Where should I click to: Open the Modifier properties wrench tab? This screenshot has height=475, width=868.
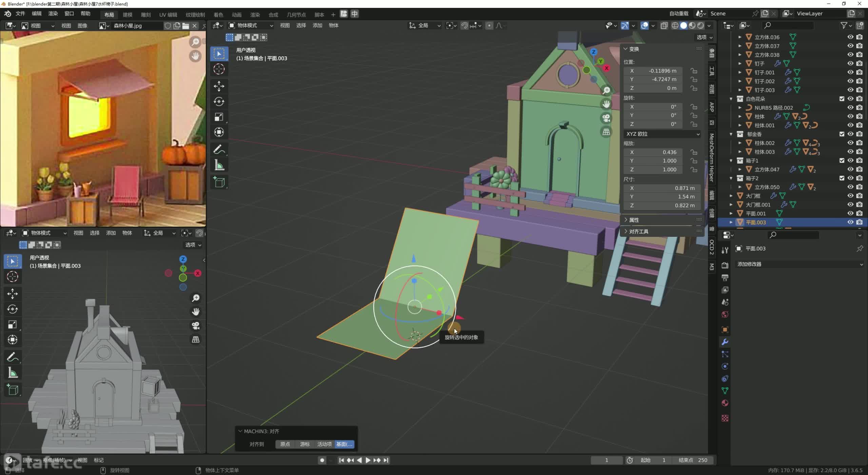[725, 342]
